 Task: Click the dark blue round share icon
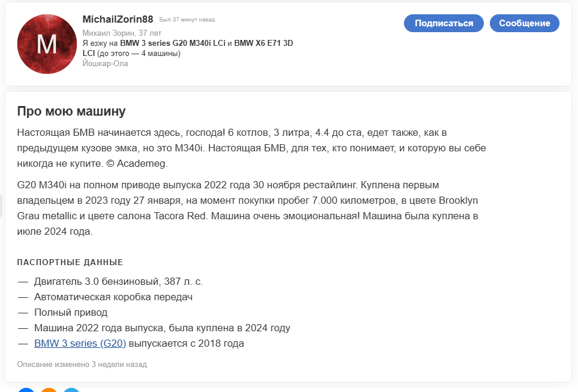[26, 390]
